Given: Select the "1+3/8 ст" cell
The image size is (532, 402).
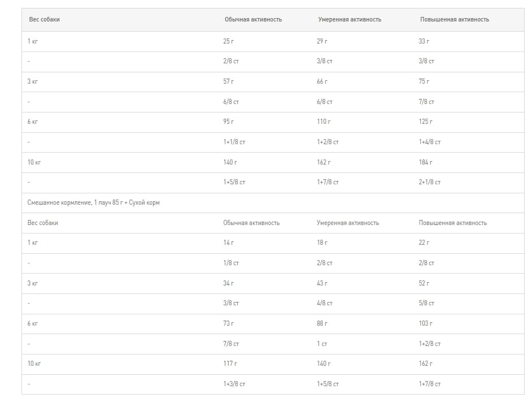Looking at the screenshot, I should [x=234, y=384].
